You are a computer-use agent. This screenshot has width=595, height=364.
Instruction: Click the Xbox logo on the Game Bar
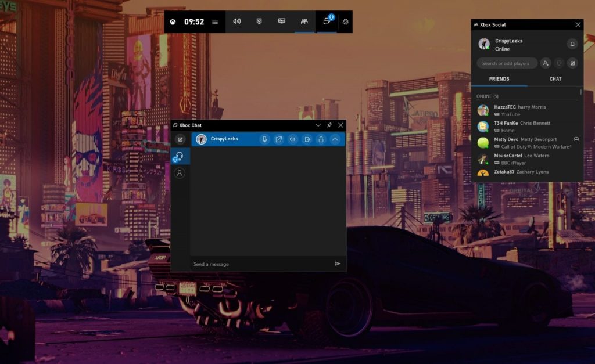(173, 21)
